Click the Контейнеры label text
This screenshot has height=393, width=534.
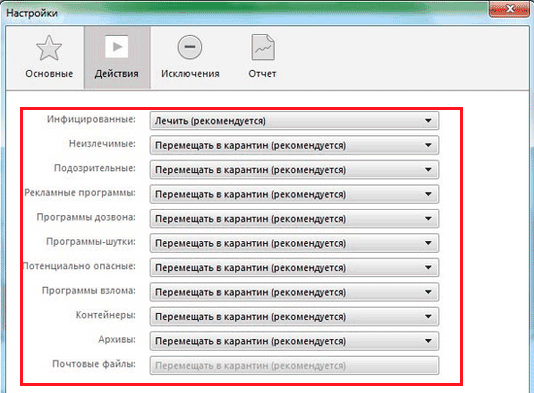[x=106, y=315]
